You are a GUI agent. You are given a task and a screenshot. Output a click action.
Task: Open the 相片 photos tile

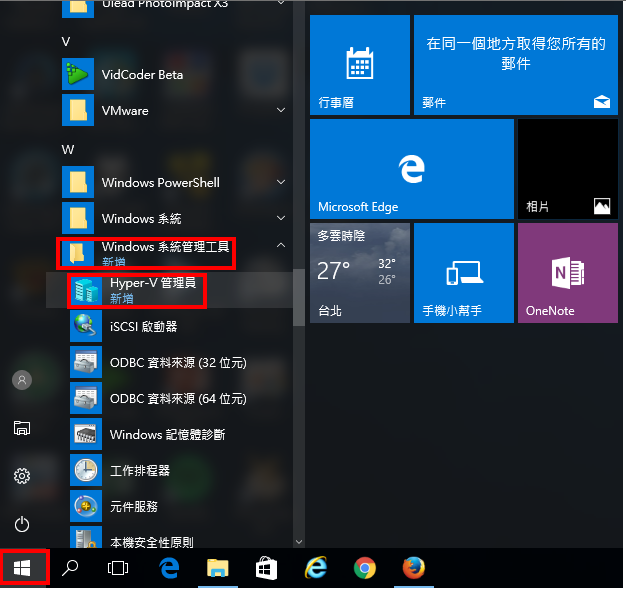(x=568, y=169)
